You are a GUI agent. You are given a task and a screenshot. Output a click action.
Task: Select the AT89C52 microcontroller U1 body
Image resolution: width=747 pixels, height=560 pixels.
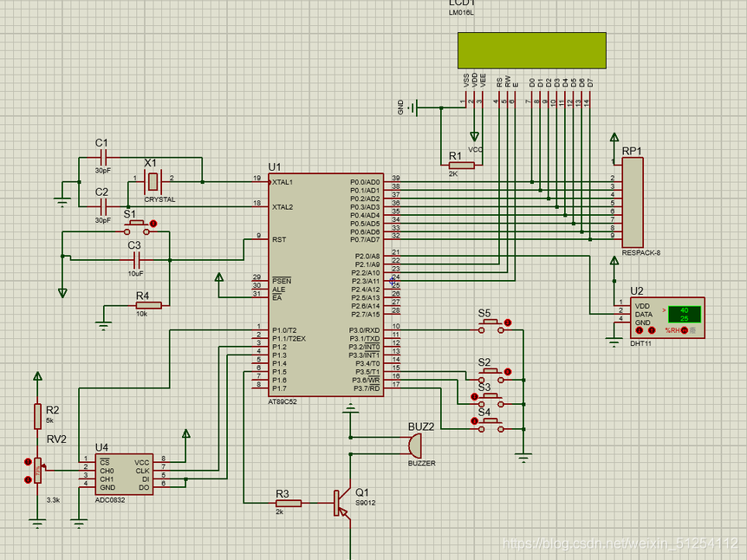326,284
